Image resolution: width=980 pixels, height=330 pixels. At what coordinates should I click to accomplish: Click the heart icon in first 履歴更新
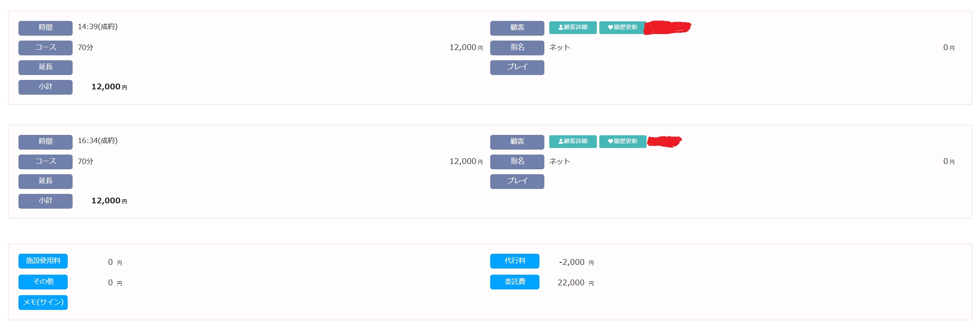pos(610,27)
